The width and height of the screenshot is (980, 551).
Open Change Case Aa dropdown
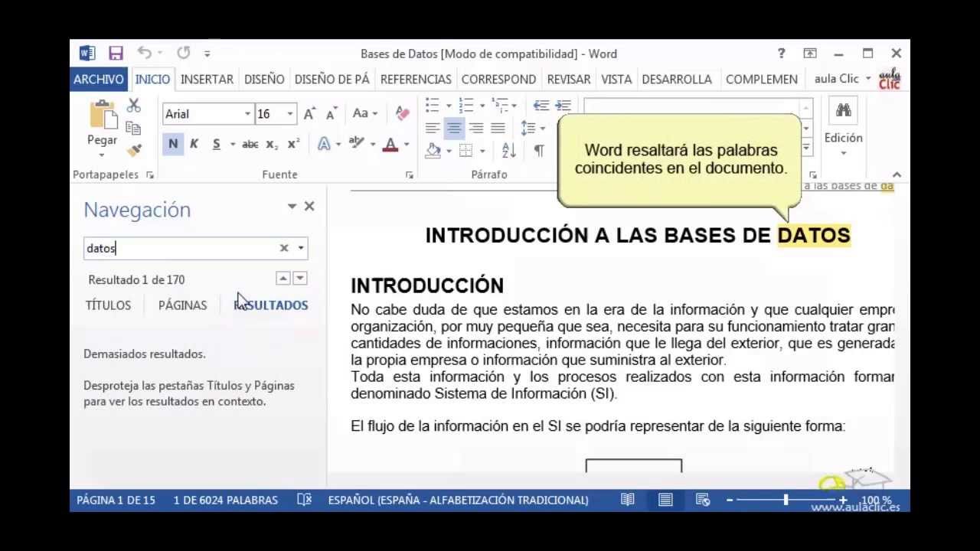click(364, 114)
